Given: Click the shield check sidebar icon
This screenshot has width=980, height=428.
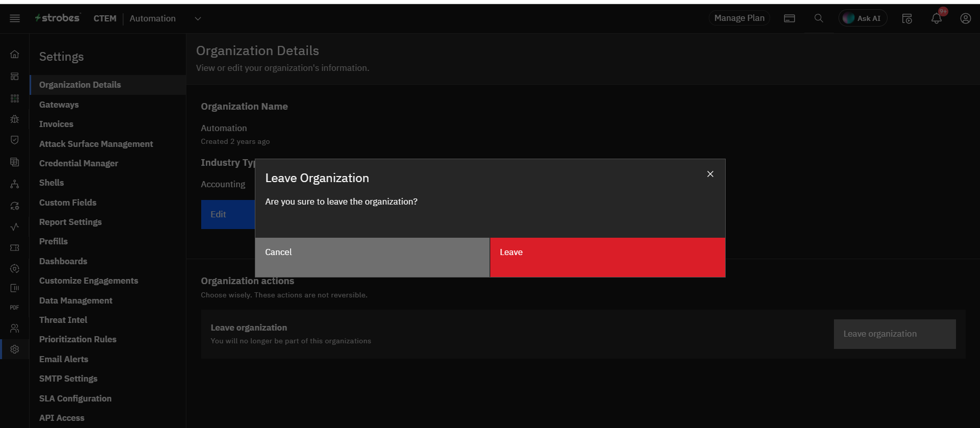Looking at the screenshot, I should tap(15, 140).
